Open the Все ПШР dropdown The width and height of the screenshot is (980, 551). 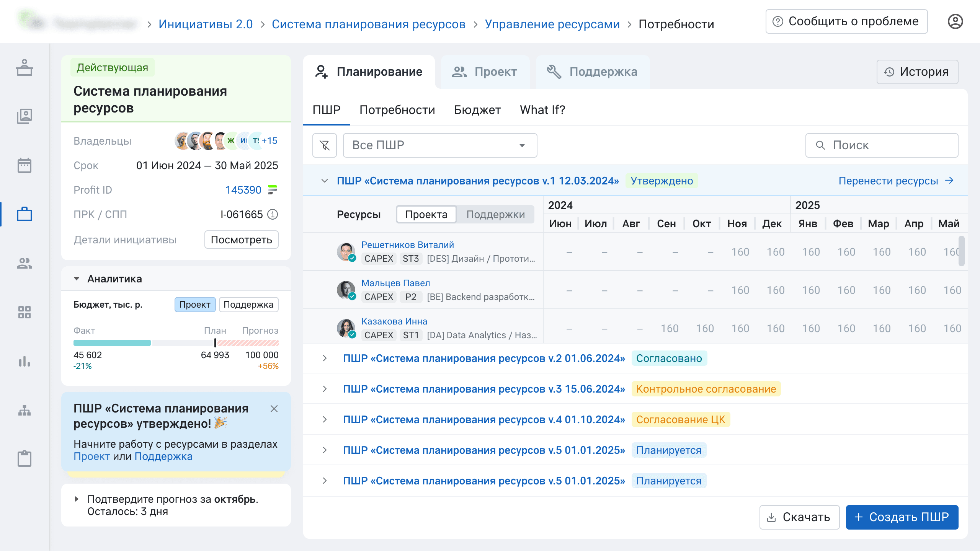pos(440,145)
